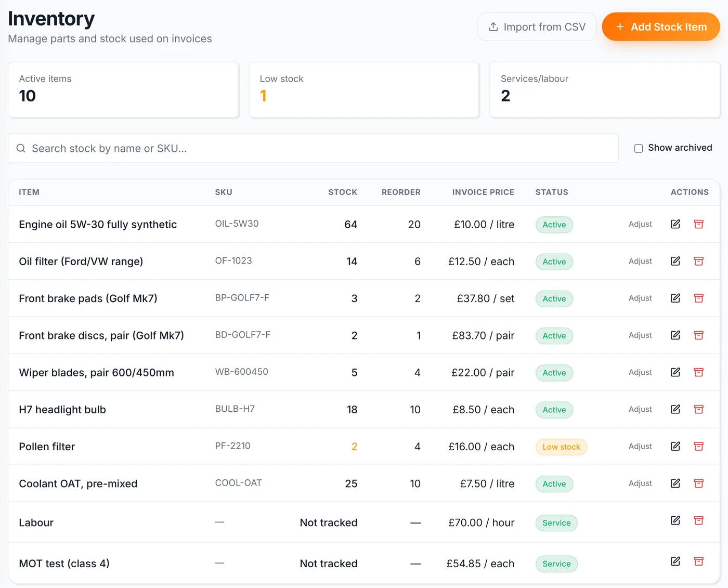This screenshot has height=588, width=728.
Task: Edit the Front brake discs item
Action: (675, 335)
